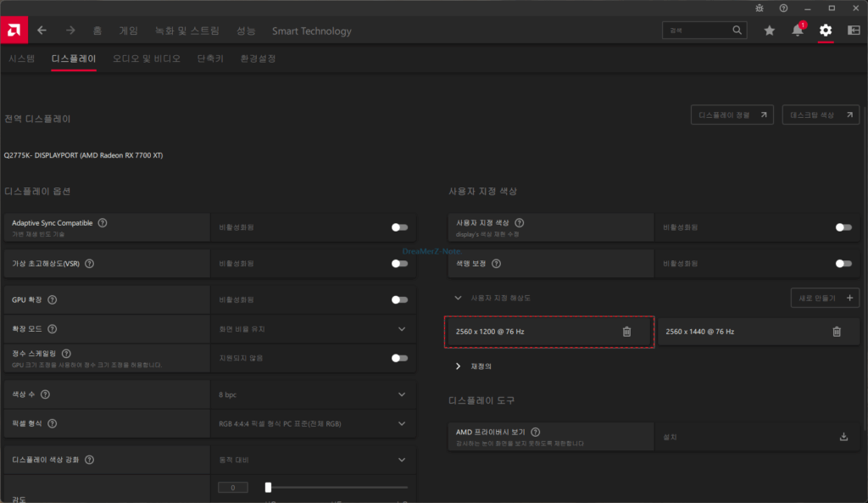Show help for 사용자 지정 색상
The height and width of the screenshot is (503, 868).
point(520,223)
